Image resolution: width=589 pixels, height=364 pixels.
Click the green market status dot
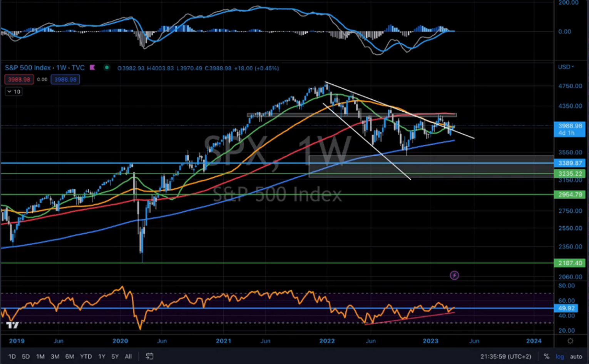pos(107,68)
